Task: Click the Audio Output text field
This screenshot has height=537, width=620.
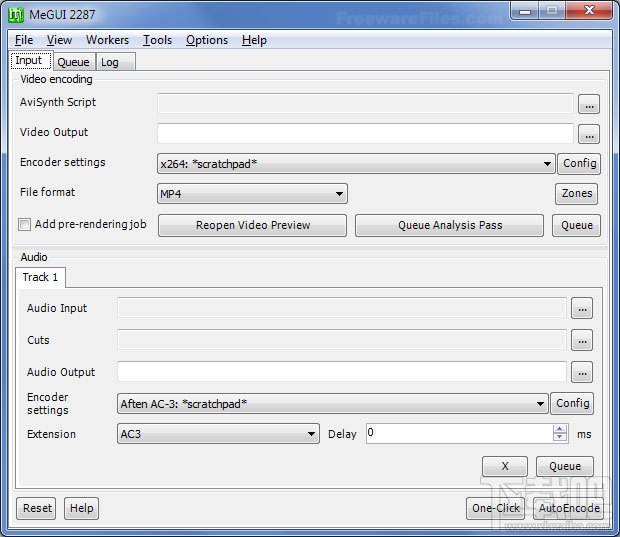Action: click(342, 372)
